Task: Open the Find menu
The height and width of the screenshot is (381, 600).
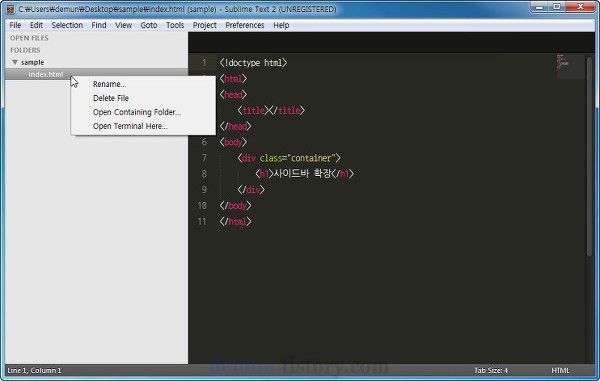Action: tap(99, 25)
